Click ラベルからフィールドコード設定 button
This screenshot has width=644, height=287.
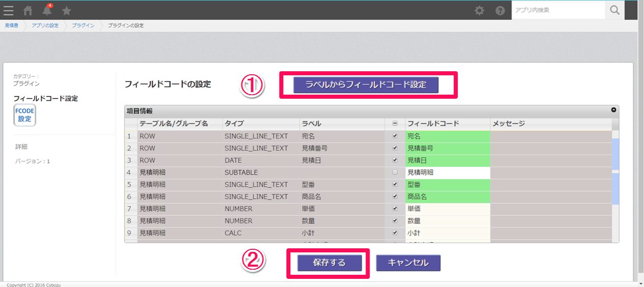(366, 84)
